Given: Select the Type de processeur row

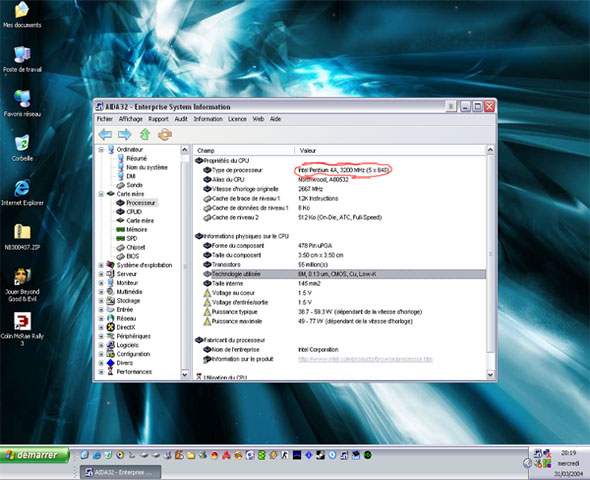Looking at the screenshot, I should [x=340, y=170].
